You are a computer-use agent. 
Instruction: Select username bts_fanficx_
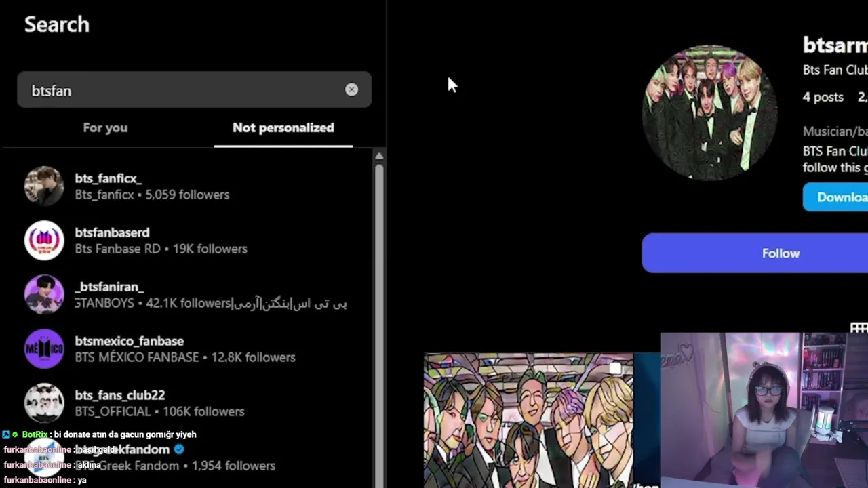(108, 178)
